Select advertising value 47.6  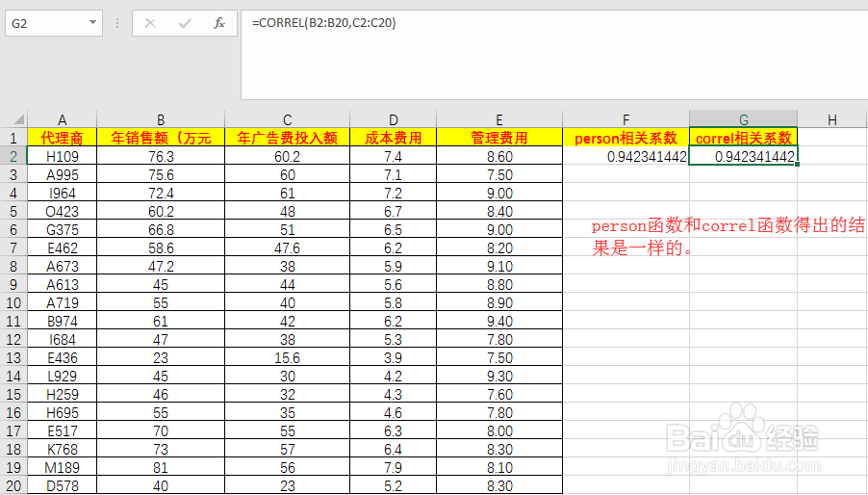click(x=288, y=247)
